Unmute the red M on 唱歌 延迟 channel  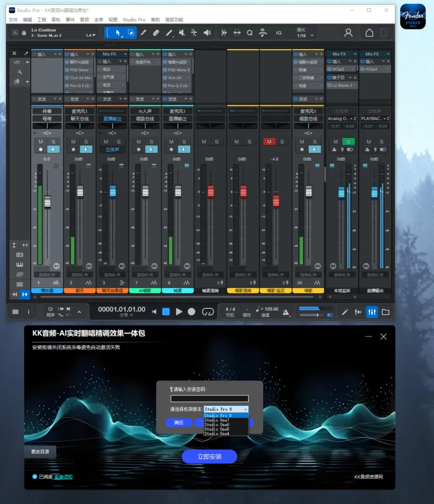click(x=269, y=142)
